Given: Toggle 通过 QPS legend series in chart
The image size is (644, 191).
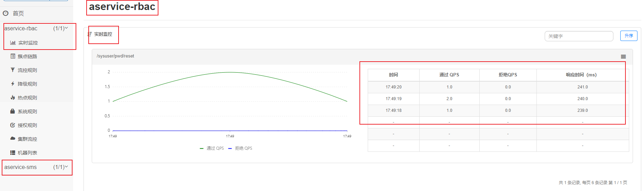Looking at the screenshot, I should click(212, 148).
